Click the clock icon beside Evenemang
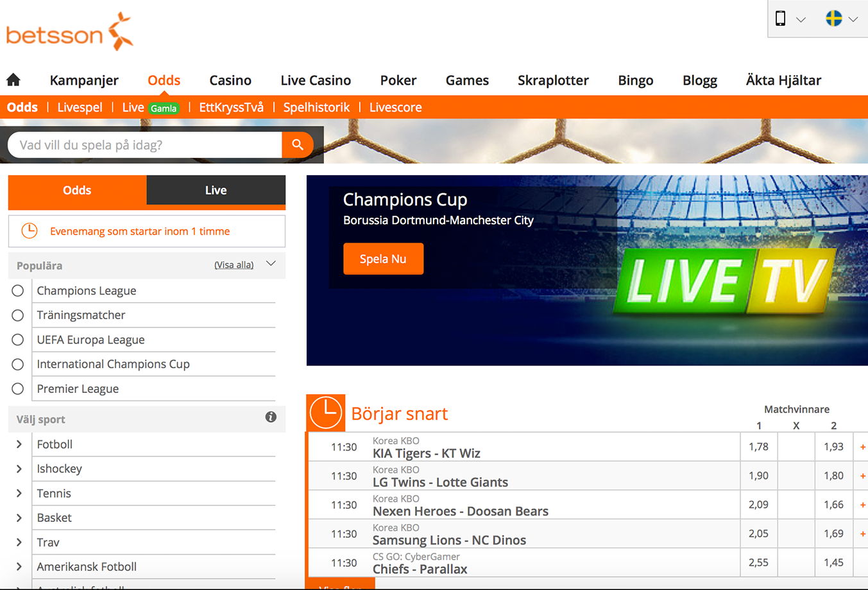The image size is (868, 590). tap(30, 231)
